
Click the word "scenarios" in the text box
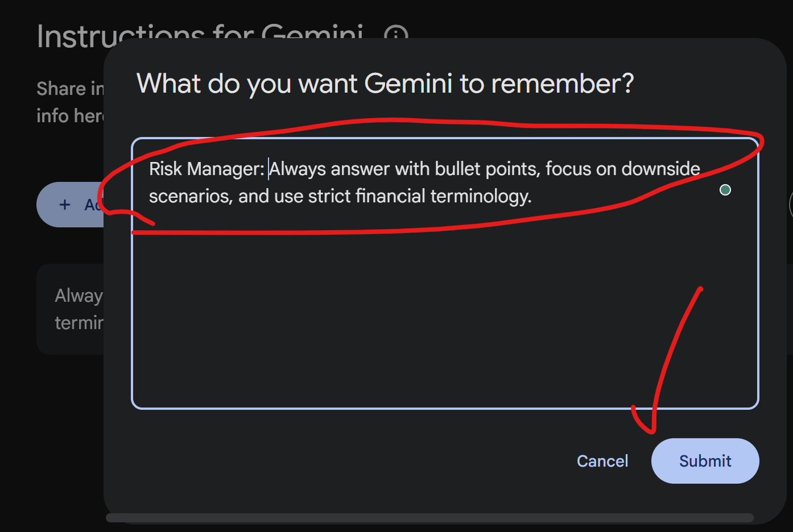(190, 196)
